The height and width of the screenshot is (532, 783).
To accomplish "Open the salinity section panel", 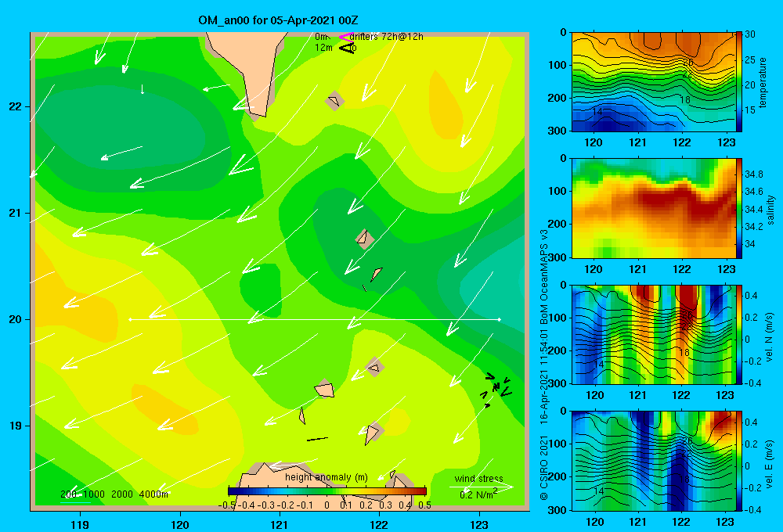I will (653, 209).
